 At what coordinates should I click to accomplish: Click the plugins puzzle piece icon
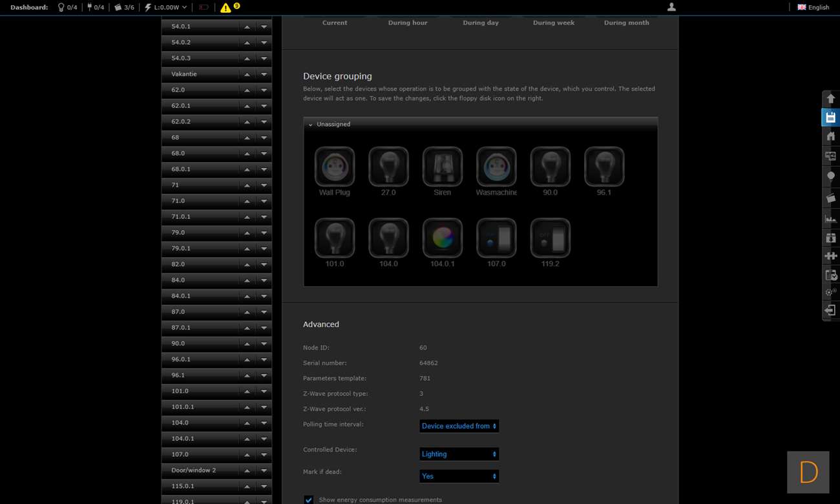[830, 256]
